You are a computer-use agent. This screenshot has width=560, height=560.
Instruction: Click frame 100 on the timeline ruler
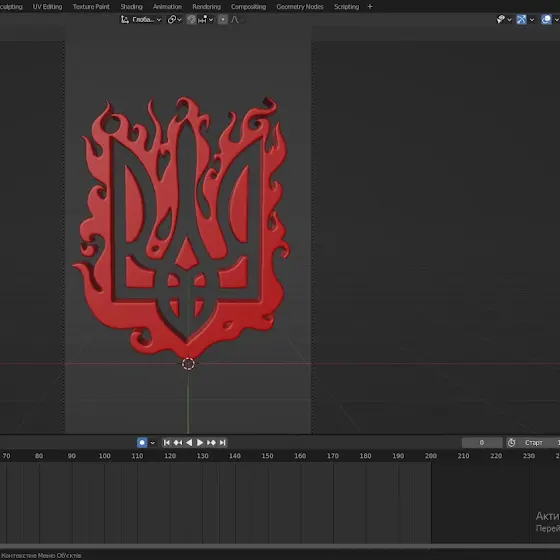pos(105,456)
